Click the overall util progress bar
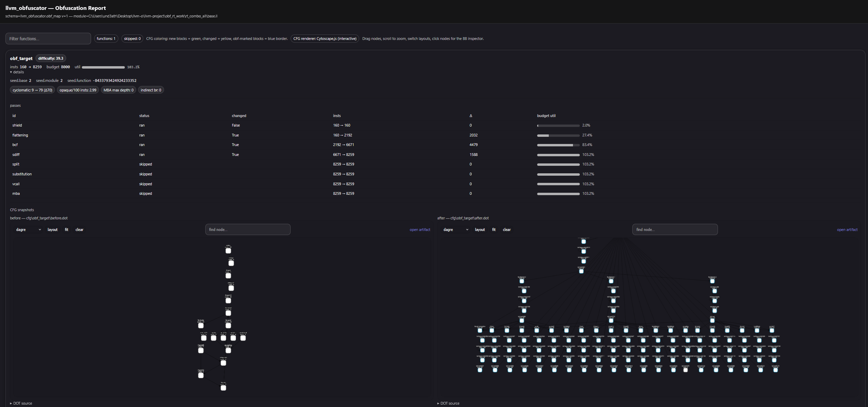The image size is (868, 407). click(x=103, y=67)
